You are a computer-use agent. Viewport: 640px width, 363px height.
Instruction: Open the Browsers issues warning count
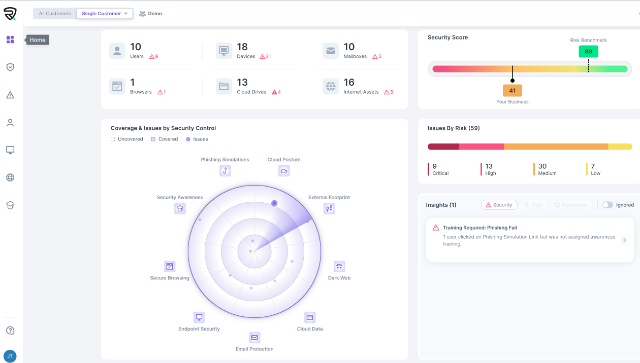162,92
